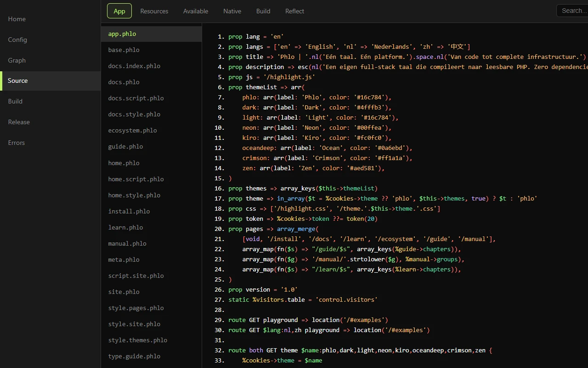Click the 'oceandeep: arr(label: 'Ocean'' line
Viewport: 588px width, 368px height.
[x=328, y=148]
